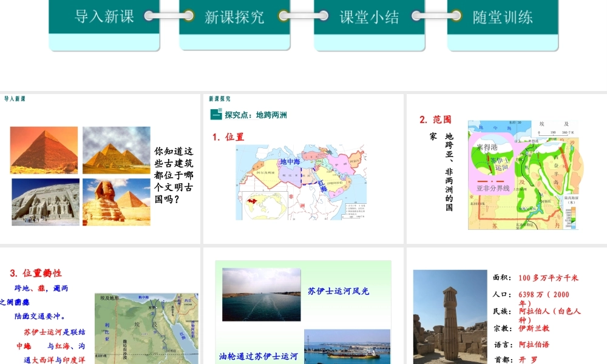Screen dimensions: 607x364
Task: Click the red text 苏伊士运河是联结
Action: [55, 332]
